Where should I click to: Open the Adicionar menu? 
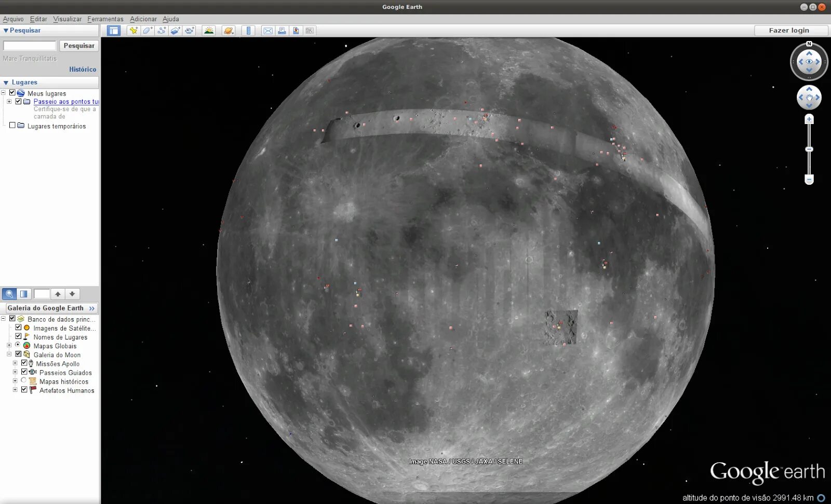coord(143,19)
